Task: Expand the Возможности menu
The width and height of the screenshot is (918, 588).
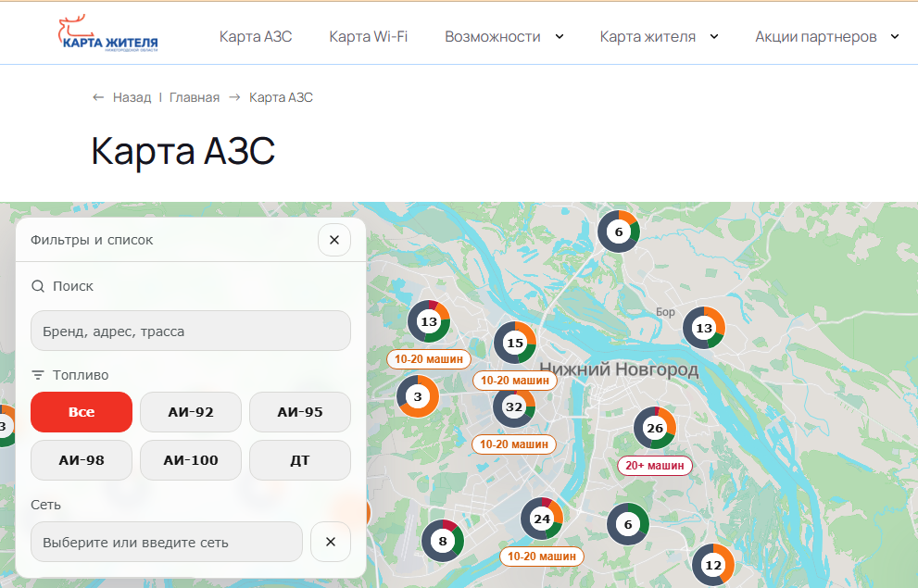Action: (x=504, y=36)
